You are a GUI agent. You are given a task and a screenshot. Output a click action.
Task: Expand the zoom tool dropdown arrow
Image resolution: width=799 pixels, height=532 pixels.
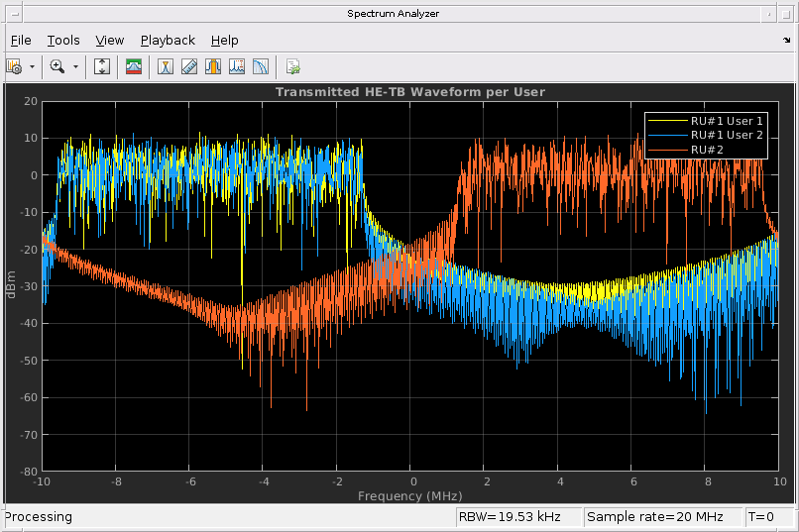coord(75,66)
